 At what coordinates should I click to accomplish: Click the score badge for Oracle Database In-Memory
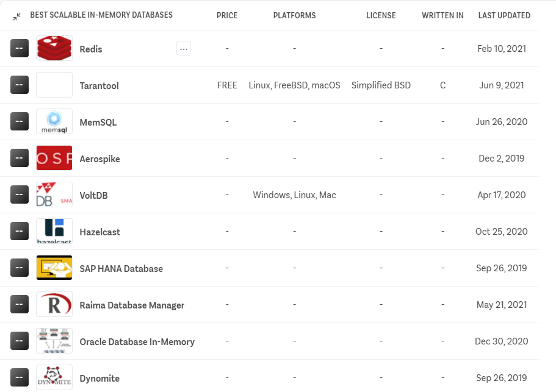tap(20, 341)
